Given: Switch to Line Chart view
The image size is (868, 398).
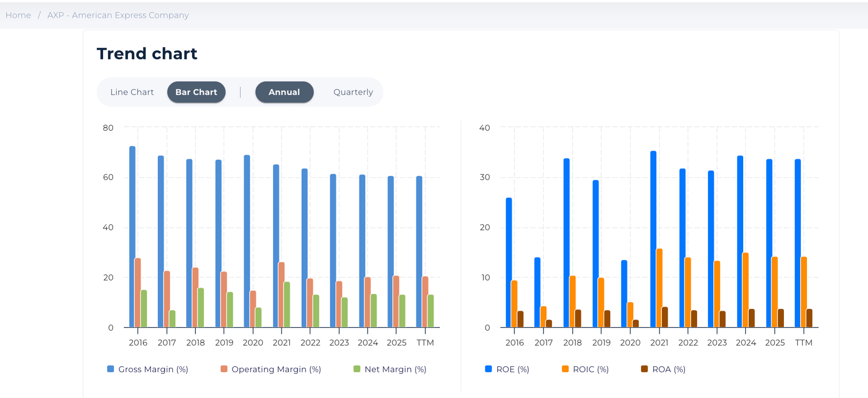Looking at the screenshot, I should coord(132,92).
